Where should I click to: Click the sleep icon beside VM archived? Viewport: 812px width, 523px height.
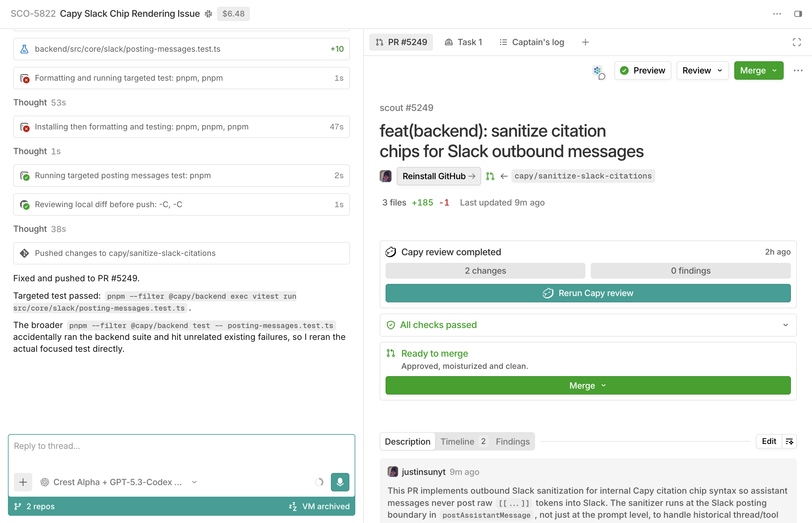click(292, 506)
